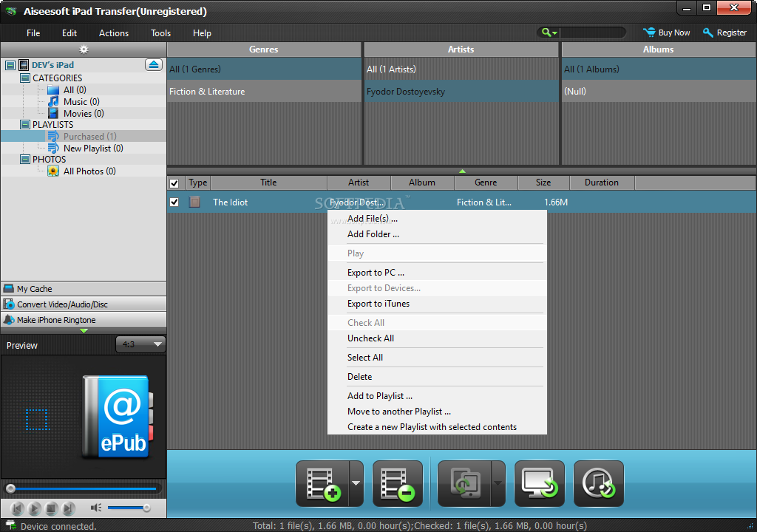Open the 4:3 aspect ratio dropdown
The image size is (757, 532).
point(141,344)
